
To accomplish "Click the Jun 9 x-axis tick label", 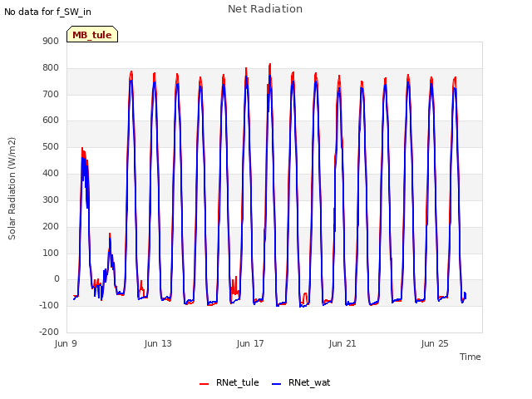I will point(66,343).
